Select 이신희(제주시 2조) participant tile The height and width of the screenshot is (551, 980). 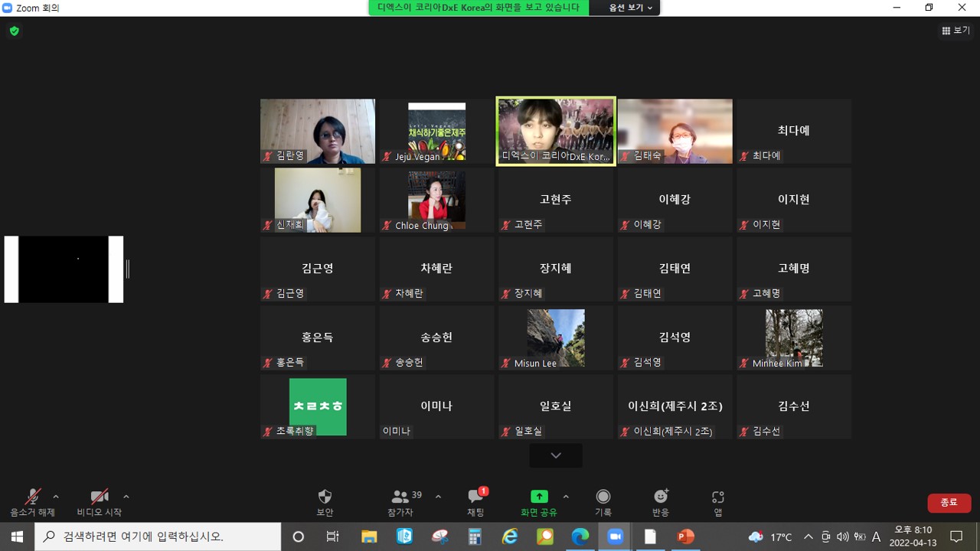675,406
